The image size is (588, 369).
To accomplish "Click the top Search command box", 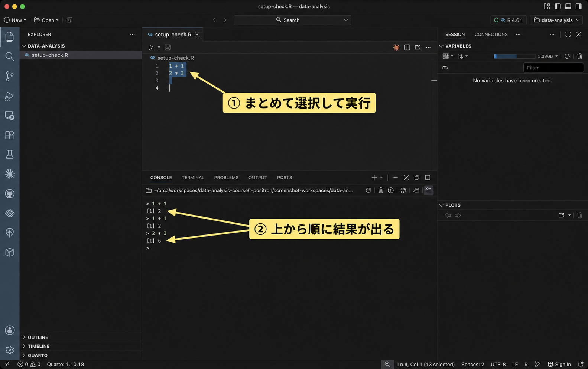I will [292, 20].
